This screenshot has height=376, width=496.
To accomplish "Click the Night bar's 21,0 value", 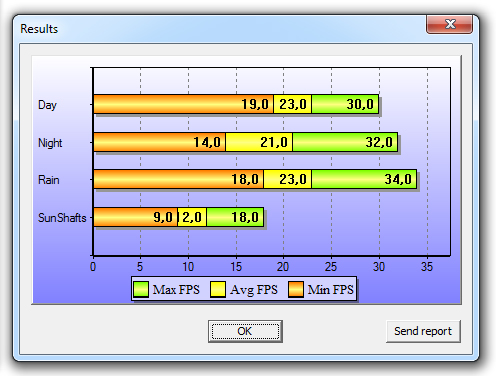I will click(x=274, y=142).
